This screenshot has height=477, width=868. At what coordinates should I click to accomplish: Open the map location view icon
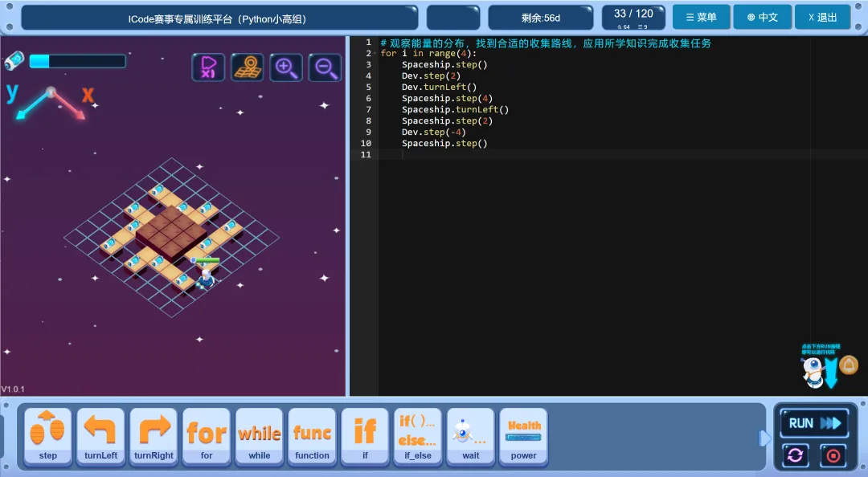pos(247,67)
